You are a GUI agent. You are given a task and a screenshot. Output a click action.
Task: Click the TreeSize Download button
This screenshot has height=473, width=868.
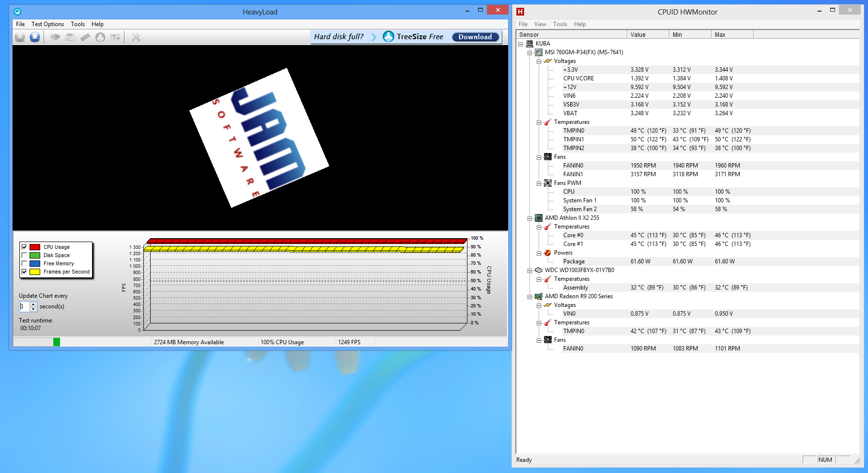pyautogui.click(x=475, y=37)
